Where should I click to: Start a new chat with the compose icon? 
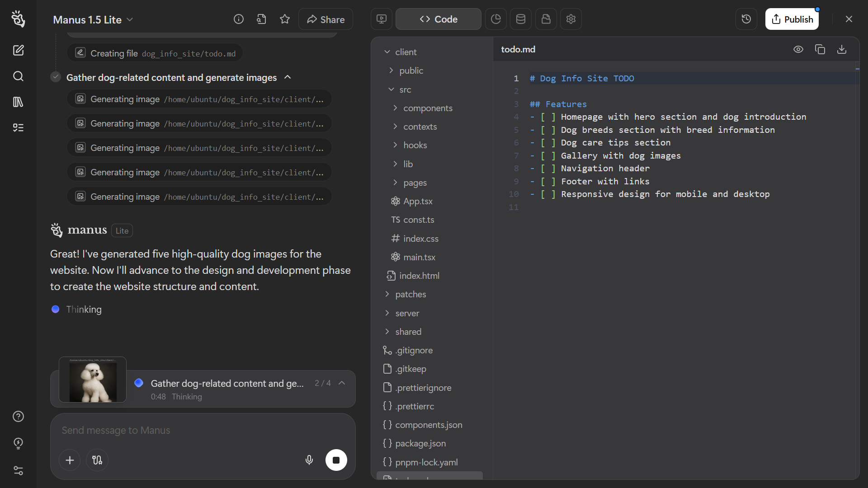[x=18, y=50]
